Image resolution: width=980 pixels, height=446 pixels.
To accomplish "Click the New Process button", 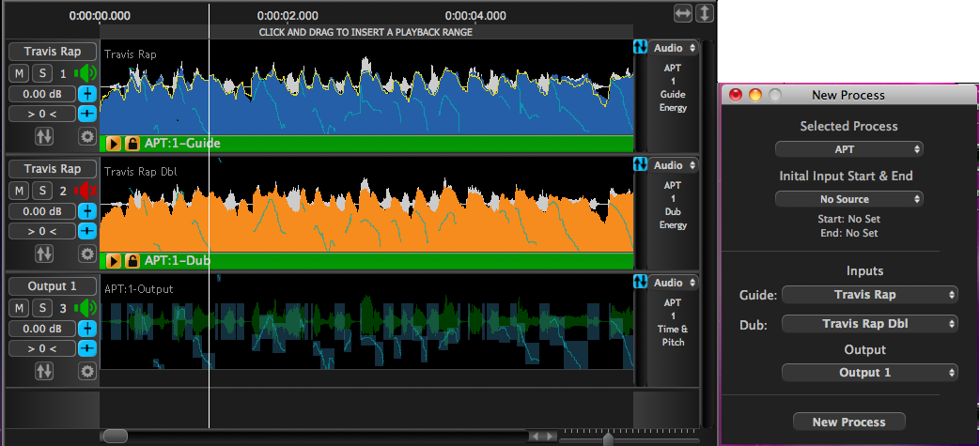I will point(848,422).
